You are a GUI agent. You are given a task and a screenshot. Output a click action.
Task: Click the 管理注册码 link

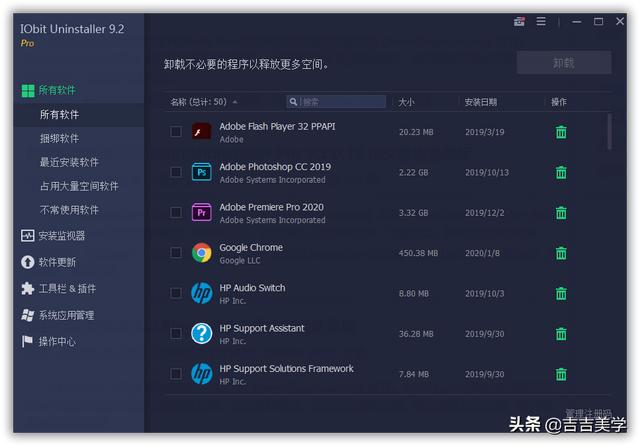pos(588,413)
